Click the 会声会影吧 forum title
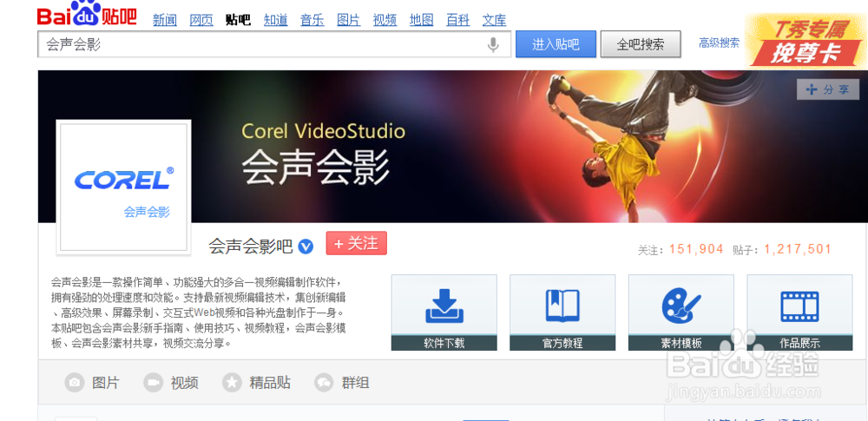 pos(250,247)
